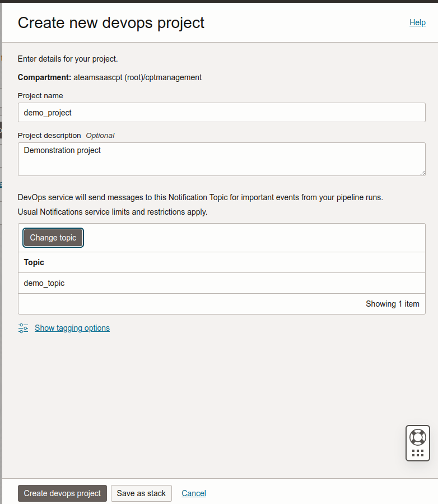This screenshot has width=438, height=504.
Task: Show tagging options for the project
Action: click(72, 328)
